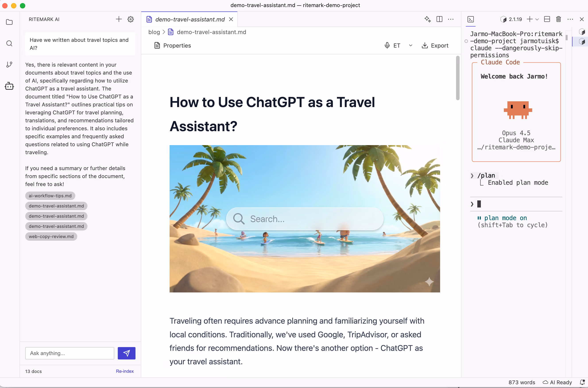Split the terminal panel
Screen dimensions: 588x388
(547, 19)
